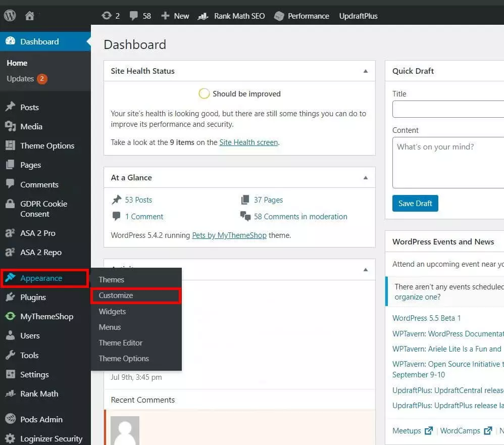Collapse the Activity panel arrow
Screen dimensions: 504x445
pyautogui.click(x=366, y=270)
